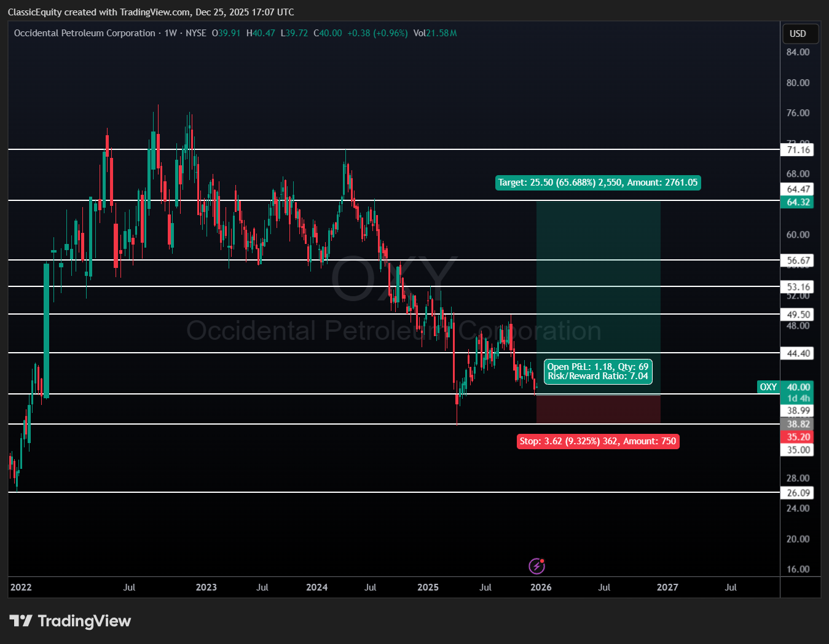Screen dimensions: 829x644
Task: Click the 60.00 price scale label
Action: (x=798, y=235)
